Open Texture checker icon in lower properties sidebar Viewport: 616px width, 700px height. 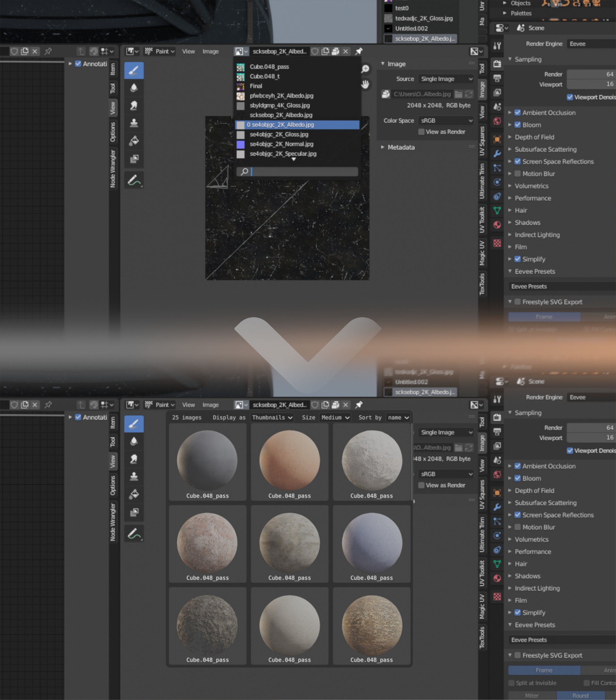coord(497,597)
